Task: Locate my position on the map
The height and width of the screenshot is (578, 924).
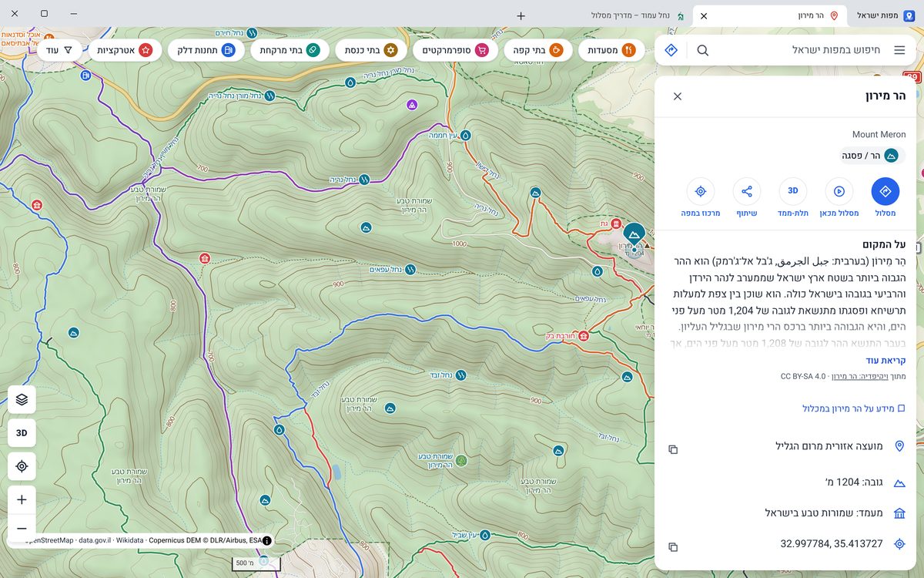Action: click(x=22, y=466)
